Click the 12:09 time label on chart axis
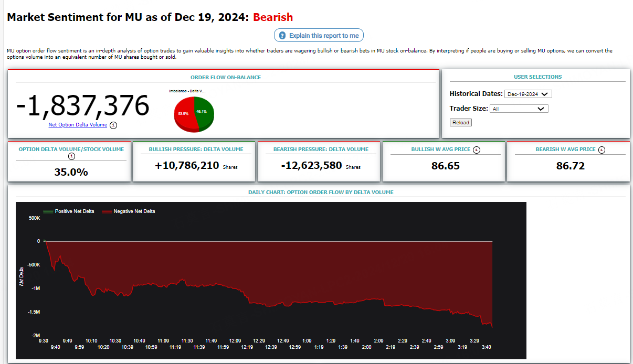 pyautogui.click(x=235, y=341)
